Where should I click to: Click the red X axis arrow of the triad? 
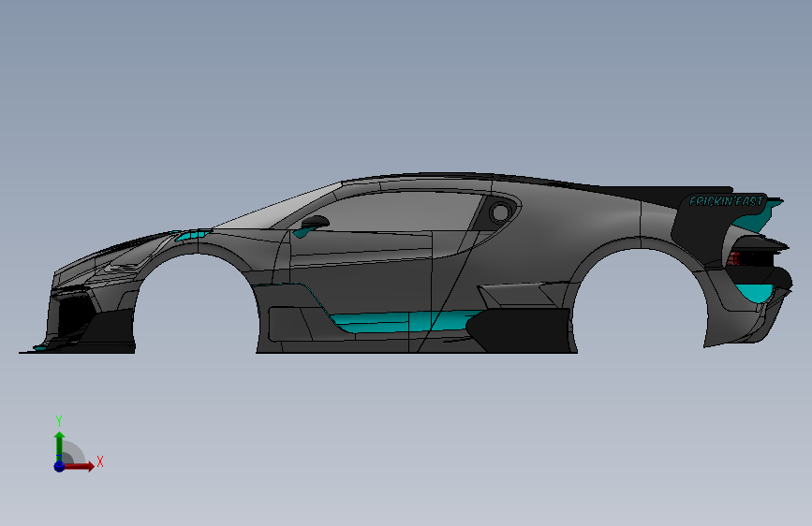point(79,466)
